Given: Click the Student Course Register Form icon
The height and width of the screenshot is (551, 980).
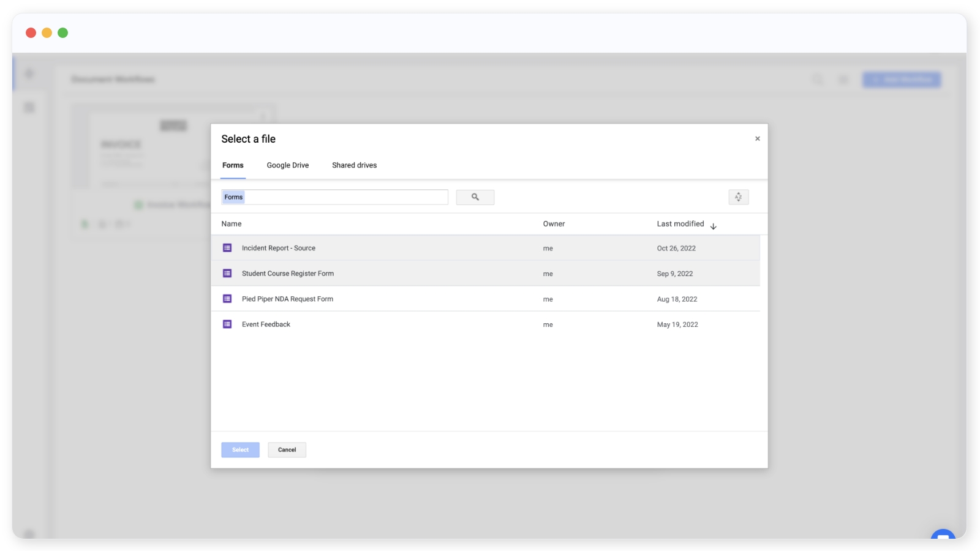Looking at the screenshot, I should pos(227,274).
